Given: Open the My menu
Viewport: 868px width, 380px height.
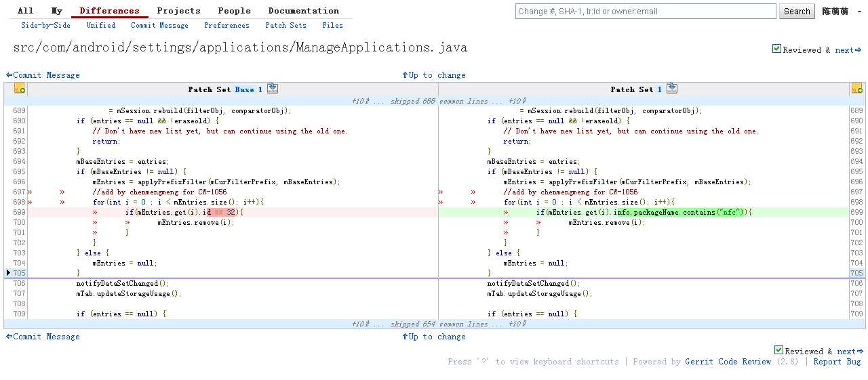Looking at the screenshot, I should (57, 11).
